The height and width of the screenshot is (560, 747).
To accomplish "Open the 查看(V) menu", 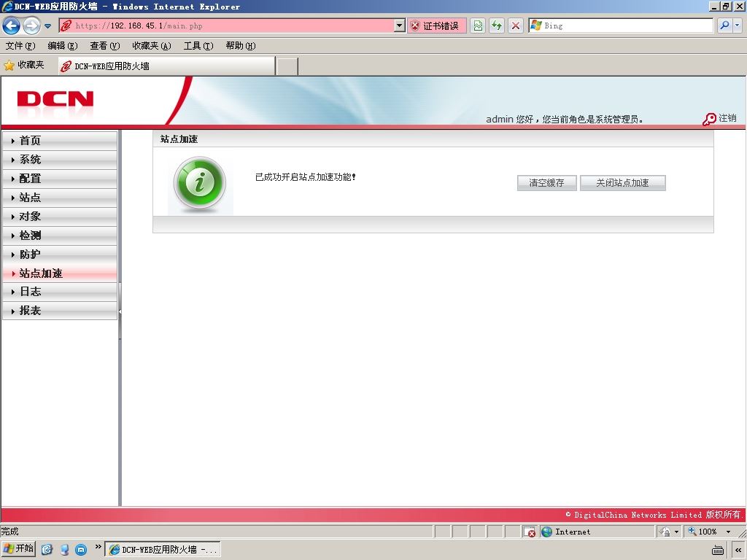I will (105, 46).
